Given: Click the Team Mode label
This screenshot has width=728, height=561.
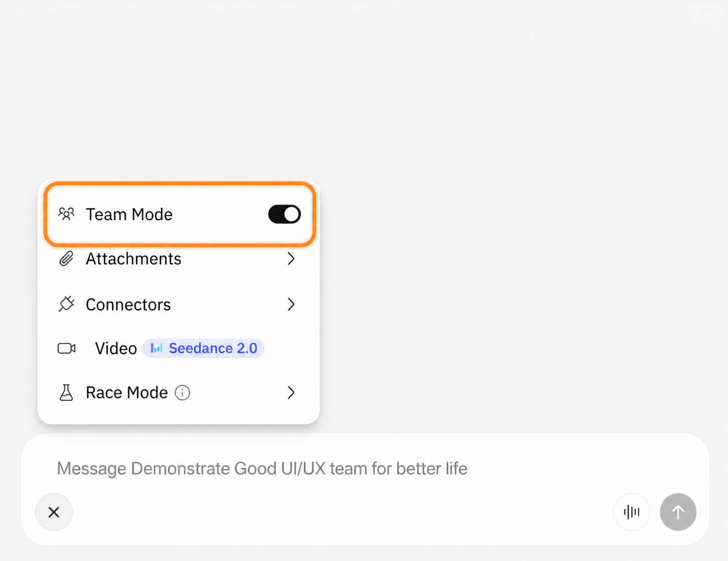Looking at the screenshot, I should [x=129, y=215].
